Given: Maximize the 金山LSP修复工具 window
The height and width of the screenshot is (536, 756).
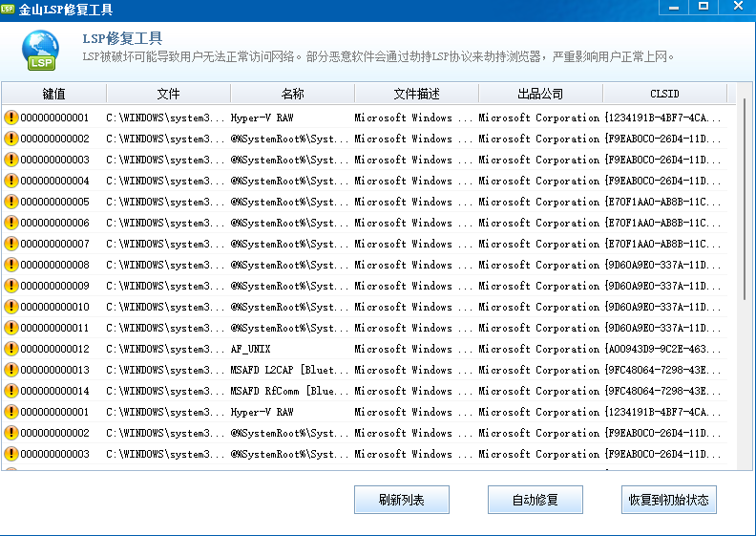Looking at the screenshot, I should pyautogui.click(x=703, y=8).
